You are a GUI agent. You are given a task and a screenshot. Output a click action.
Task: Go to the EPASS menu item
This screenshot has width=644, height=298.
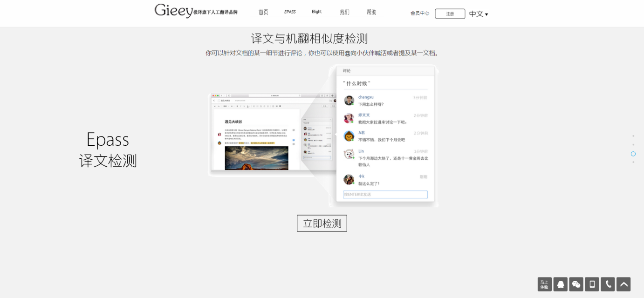pyautogui.click(x=290, y=12)
